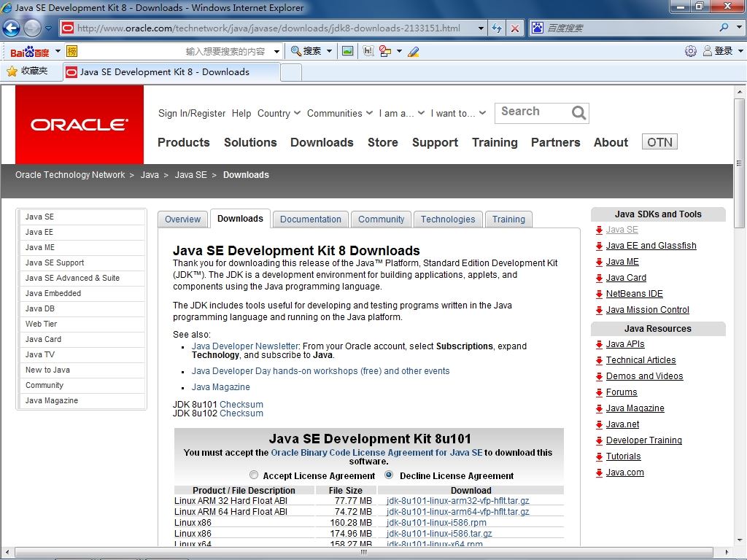Image resolution: width=747 pixels, height=560 pixels.
Task: Click red download arrow beside Forums
Action: click(600, 393)
